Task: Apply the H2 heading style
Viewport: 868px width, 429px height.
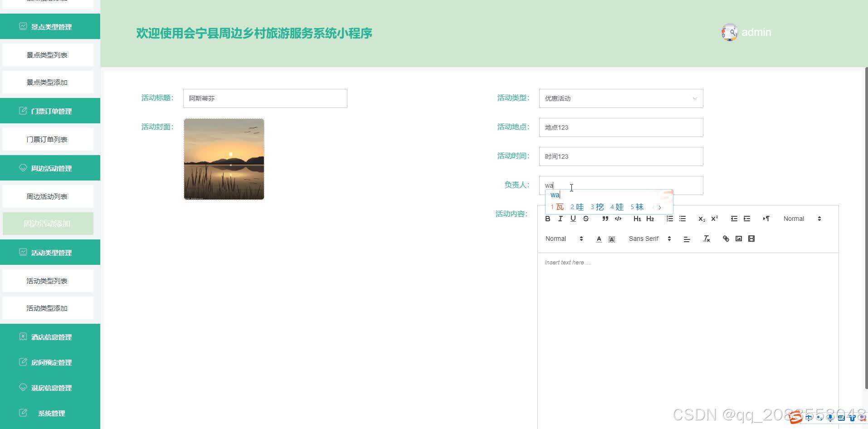Action: [x=650, y=219]
